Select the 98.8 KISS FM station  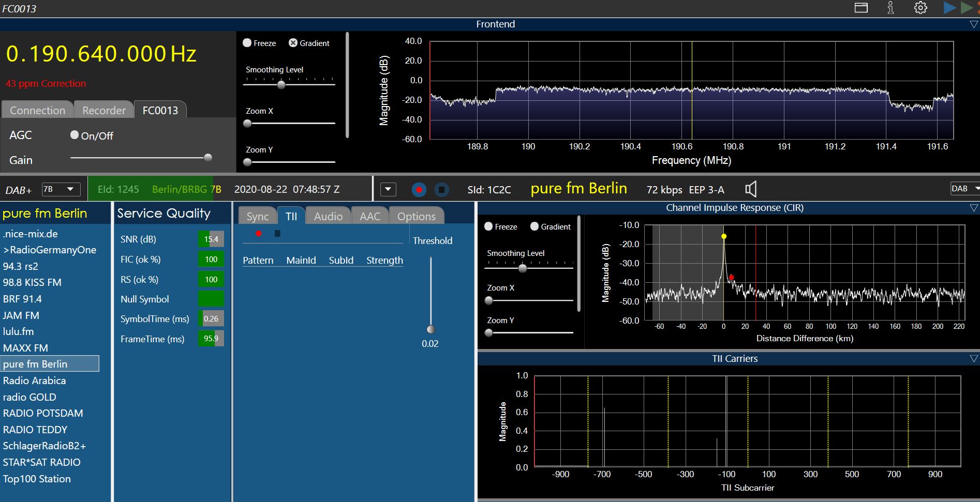pyautogui.click(x=32, y=282)
